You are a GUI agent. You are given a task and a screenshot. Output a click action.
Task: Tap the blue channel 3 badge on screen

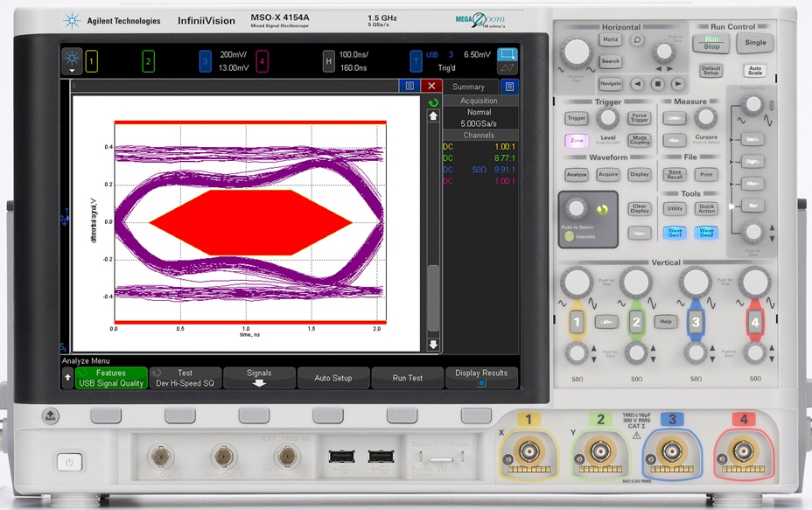(x=205, y=61)
